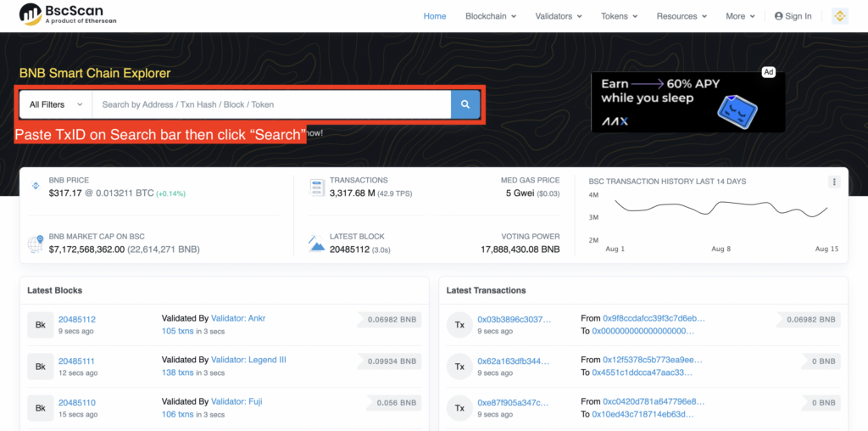868x431 pixels.
Task: Click the magnifier search button
Action: [465, 104]
